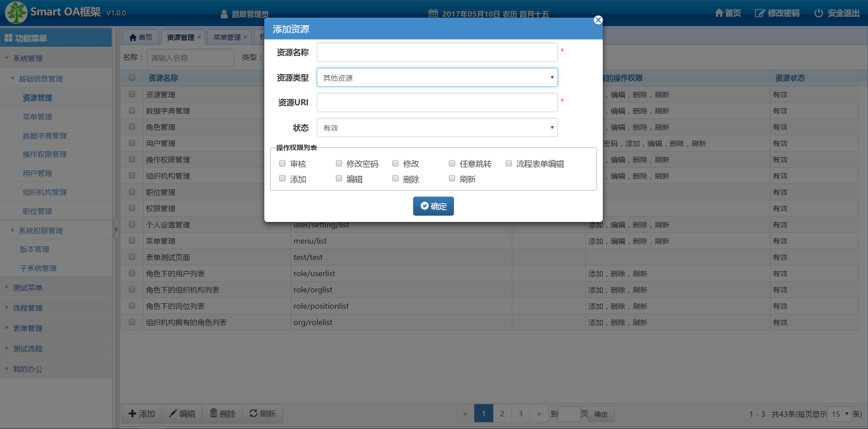This screenshot has width=868, height=429.
Task: Open the 状态 dropdown showing 有效
Action: click(437, 127)
